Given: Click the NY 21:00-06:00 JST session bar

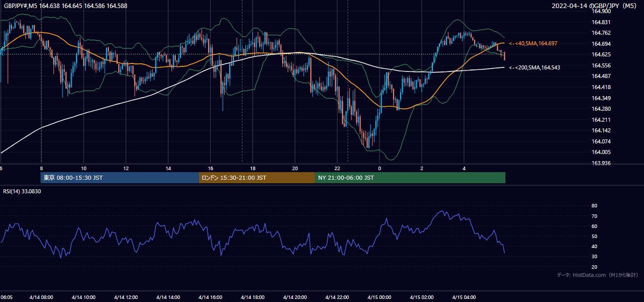Looking at the screenshot, I should tap(410, 178).
